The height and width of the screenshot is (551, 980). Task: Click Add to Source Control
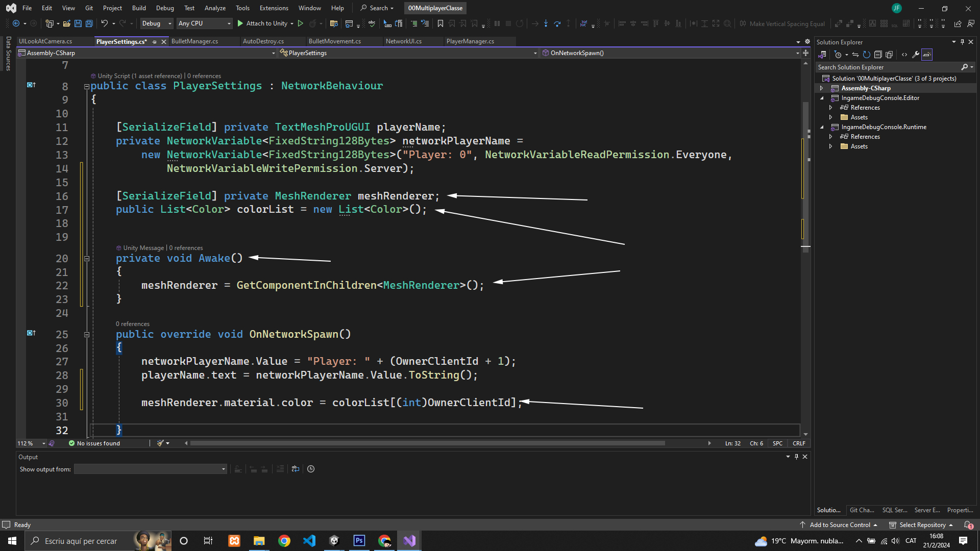point(839,525)
